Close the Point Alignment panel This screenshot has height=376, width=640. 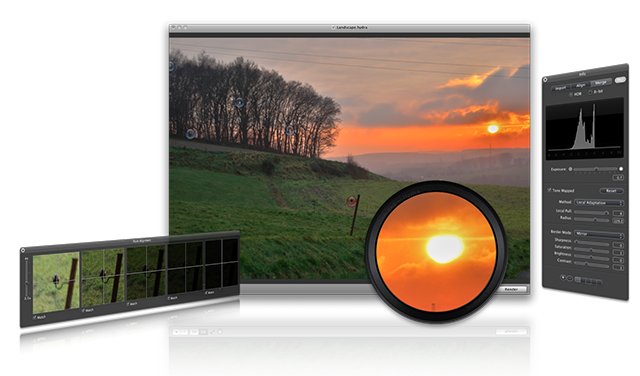coord(23,250)
